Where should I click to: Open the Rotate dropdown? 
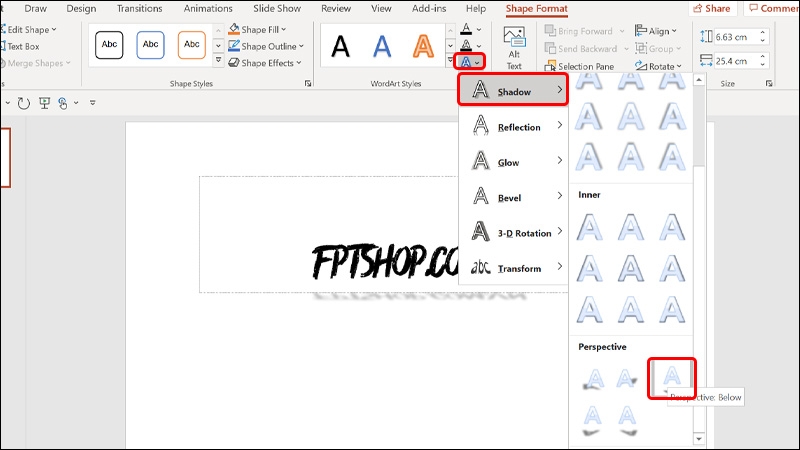(x=658, y=66)
